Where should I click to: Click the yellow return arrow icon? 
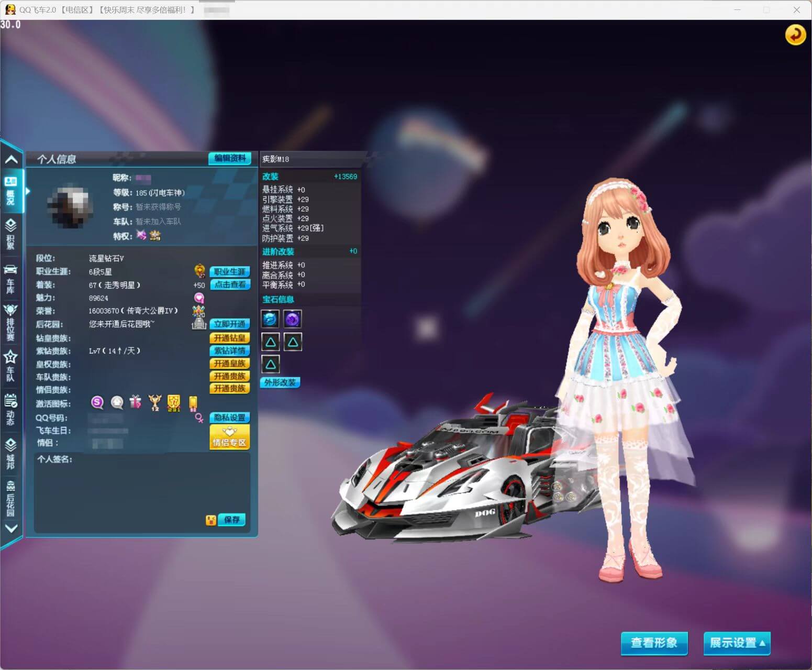tap(795, 35)
